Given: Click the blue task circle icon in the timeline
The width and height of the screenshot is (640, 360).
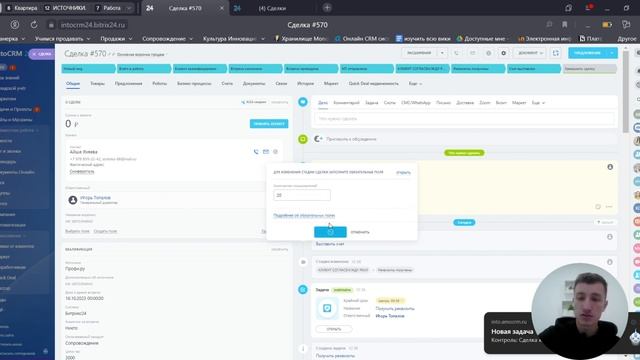Looking at the screenshot, I should [x=303, y=289].
